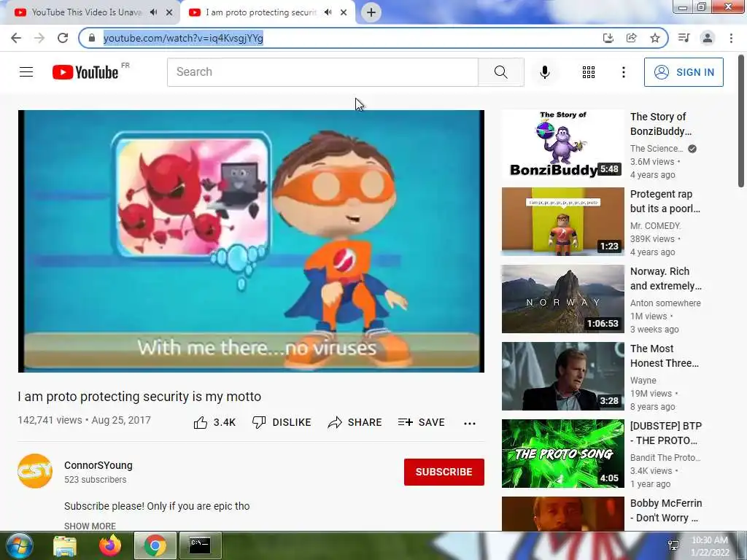This screenshot has width=747, height=560.
Task: Open a new browser tab
Action: (371, 12)
